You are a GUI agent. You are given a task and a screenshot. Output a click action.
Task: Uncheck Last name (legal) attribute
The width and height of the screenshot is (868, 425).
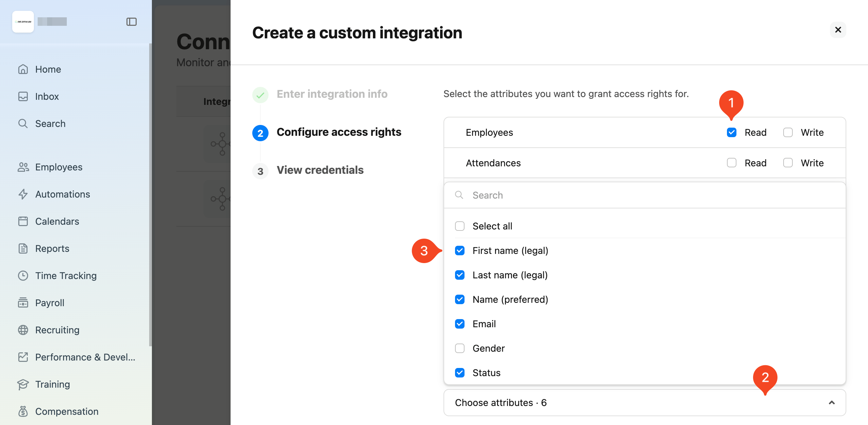[x=460, y=275]
